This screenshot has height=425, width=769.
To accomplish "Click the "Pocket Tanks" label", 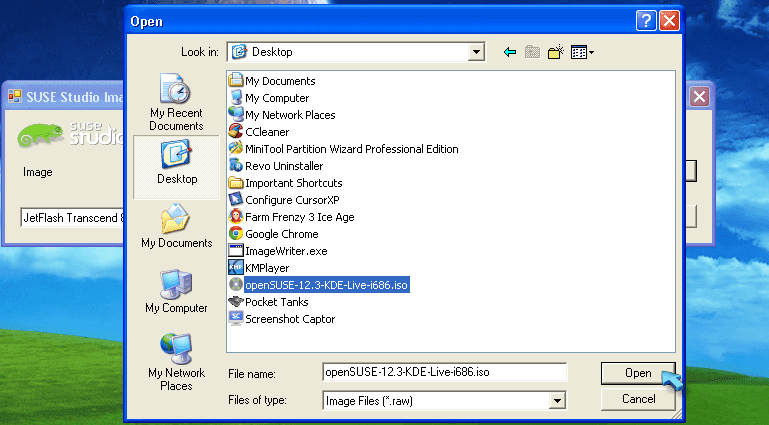I will (x=277, y=302).
